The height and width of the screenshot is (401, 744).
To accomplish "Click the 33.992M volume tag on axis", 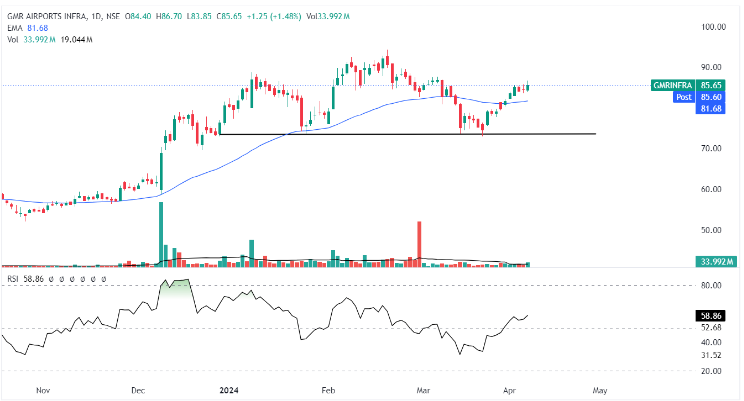I will 716,262.
